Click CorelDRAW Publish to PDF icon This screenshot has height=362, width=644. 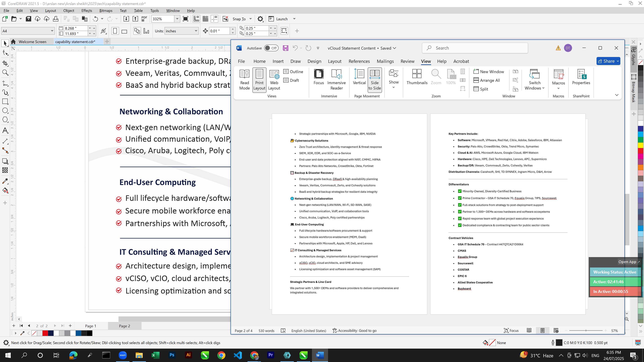144,19
